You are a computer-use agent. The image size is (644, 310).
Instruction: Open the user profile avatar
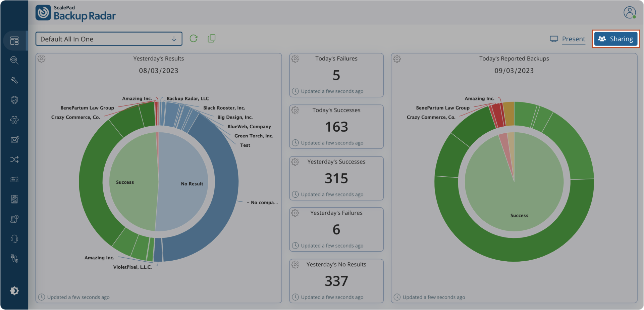(630, 12)
